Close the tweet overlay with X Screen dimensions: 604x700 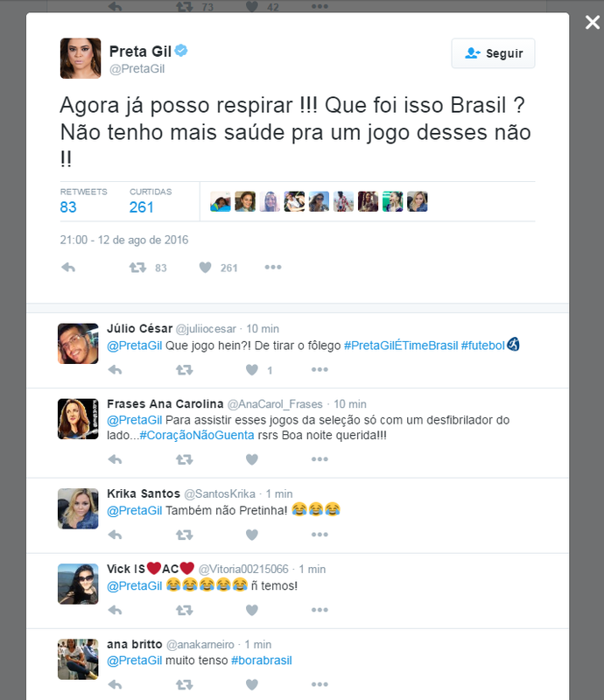593,23
